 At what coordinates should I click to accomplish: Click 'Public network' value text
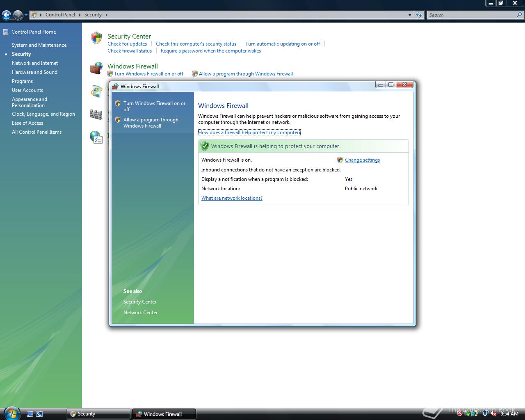coord(361,189)
